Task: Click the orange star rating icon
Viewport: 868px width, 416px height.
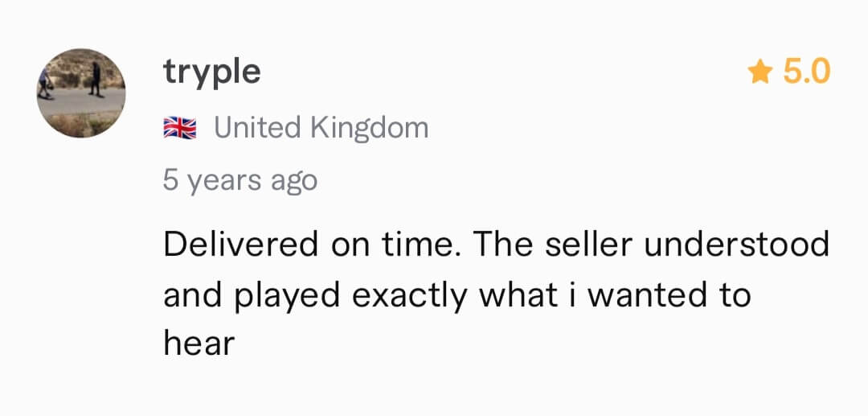Action: click(x=760, y=72)
